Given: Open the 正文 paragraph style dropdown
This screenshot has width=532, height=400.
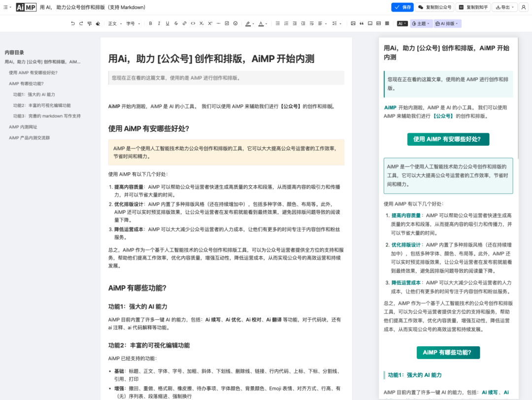Looking at the screenshot, I should pos(115,24).
